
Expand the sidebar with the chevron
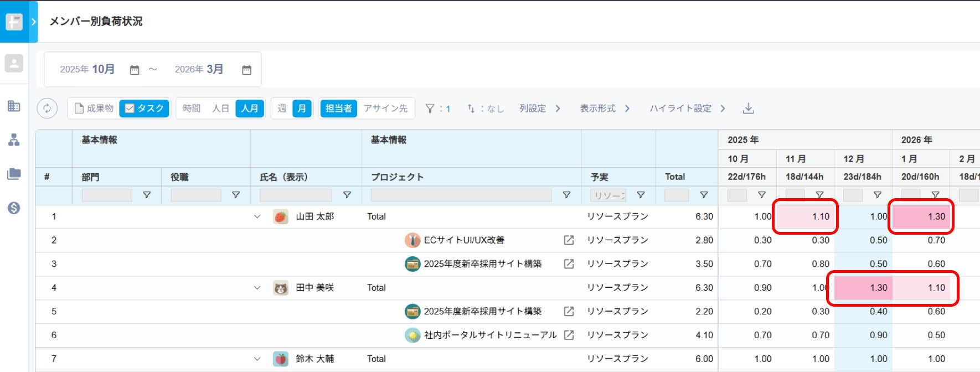[33, 22]
